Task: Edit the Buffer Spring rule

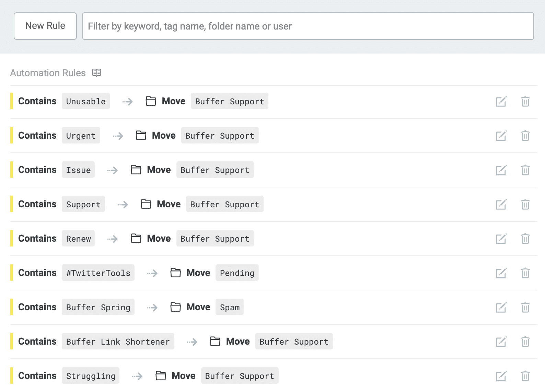Action: pos(501,308)
